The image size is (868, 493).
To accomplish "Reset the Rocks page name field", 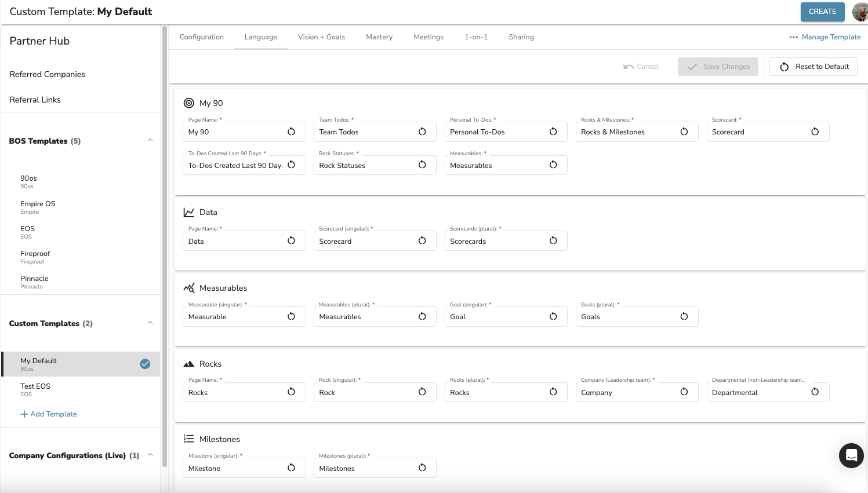I will (292, 392).
